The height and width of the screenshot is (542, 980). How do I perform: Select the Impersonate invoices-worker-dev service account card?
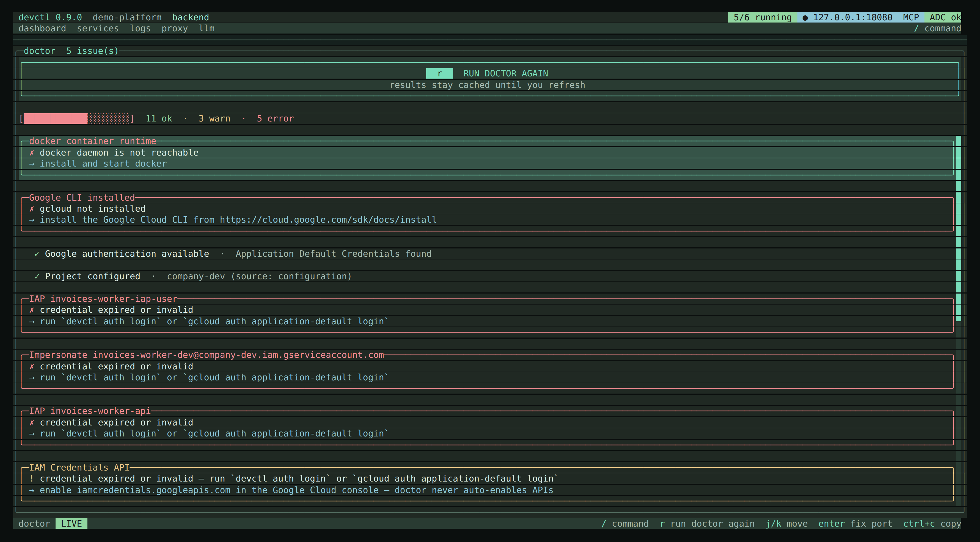(487, 372)
